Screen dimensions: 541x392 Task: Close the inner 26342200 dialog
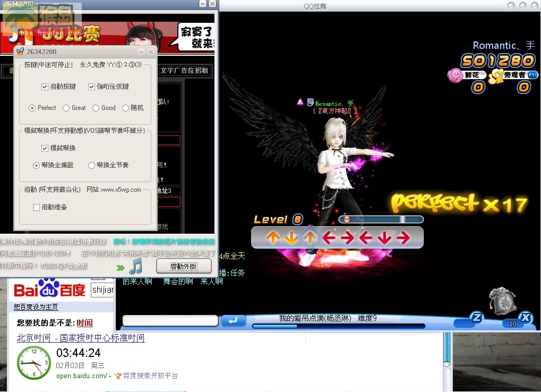pos(150,52)
